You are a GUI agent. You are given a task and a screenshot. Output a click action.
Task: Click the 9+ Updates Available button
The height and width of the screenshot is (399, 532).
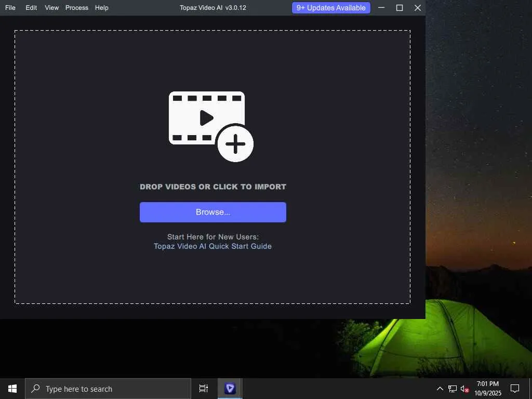(x=331, y=8)
